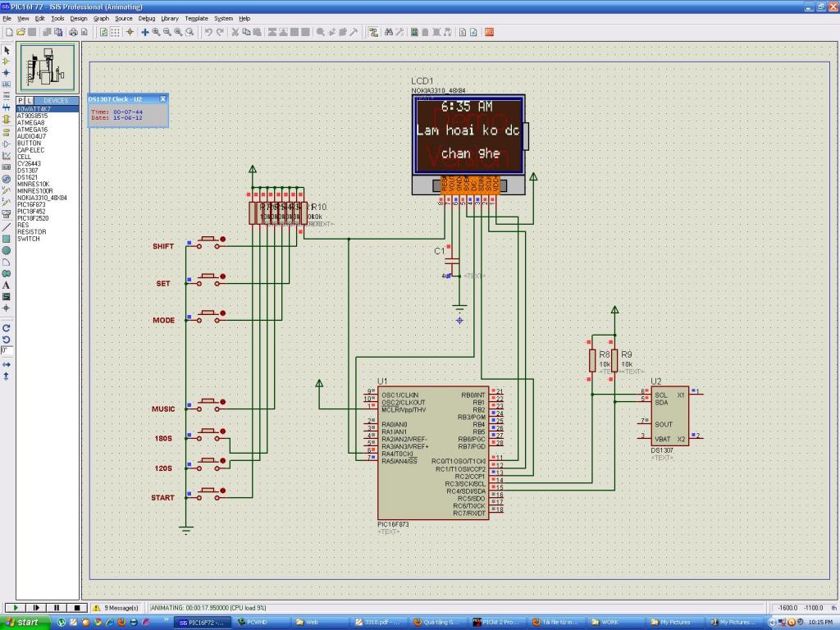Viewport: 840px width, 630px height.
Task: Select the Selection arrow tool in sidebar
Action: (7, 50)
